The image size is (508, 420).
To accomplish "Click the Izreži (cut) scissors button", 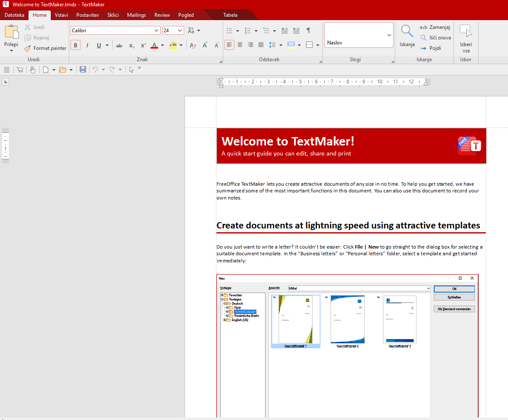I will click(x=34, y=27).
